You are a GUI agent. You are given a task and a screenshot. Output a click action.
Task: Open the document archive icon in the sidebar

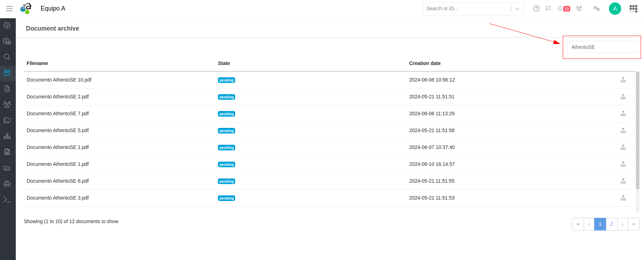pyautogui.click(x=7, y=73)
